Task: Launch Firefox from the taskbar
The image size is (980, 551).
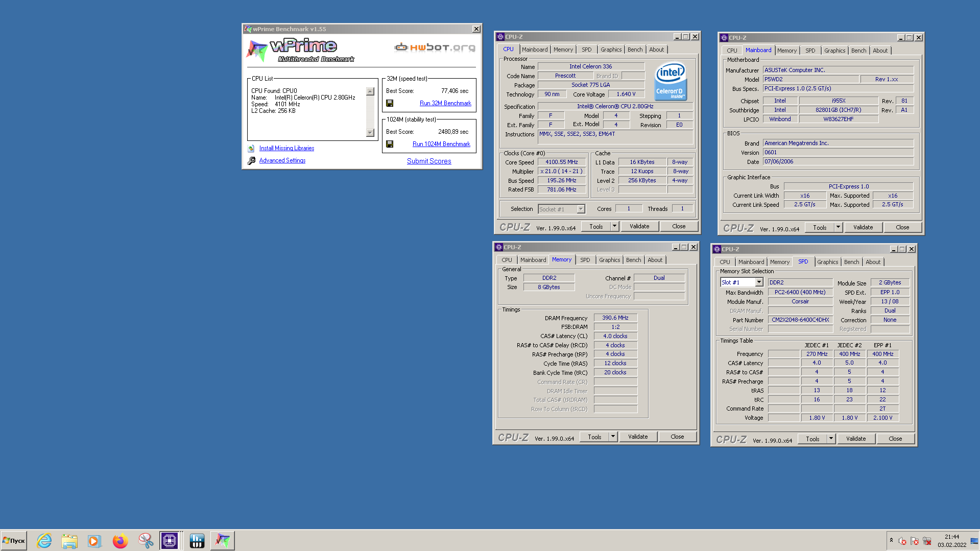Action: click(120, 540)
